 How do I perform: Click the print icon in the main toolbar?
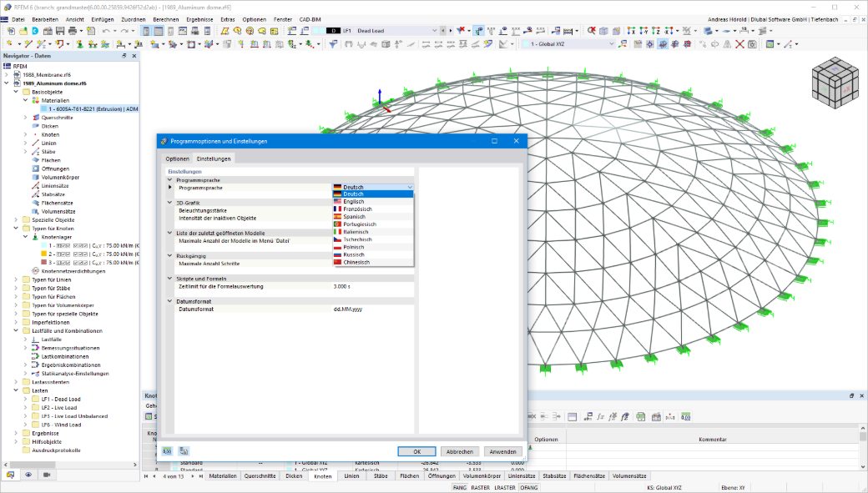pos(73,31)
